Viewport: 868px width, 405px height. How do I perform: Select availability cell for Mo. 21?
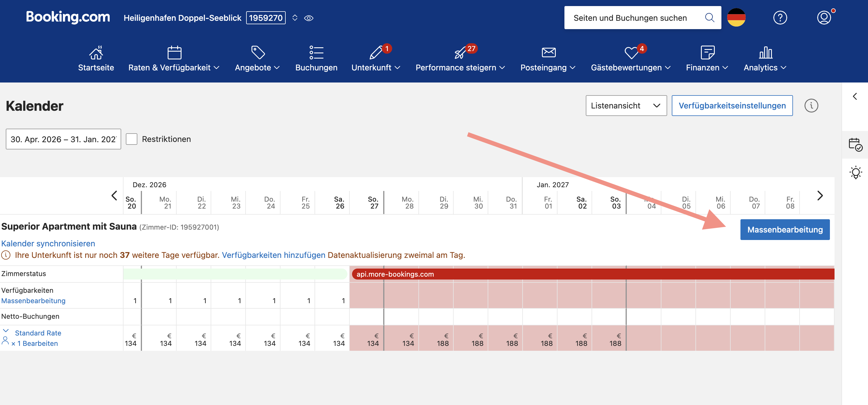click(x=159, y=295)
